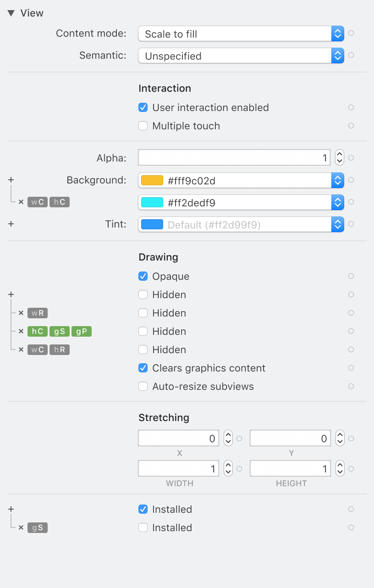Remove the gS Installed variation
The width and height of the screenshot is (374, 588).
point(21,527)
